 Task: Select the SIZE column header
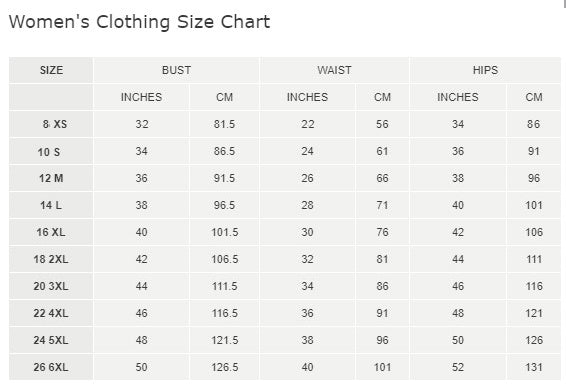(51, 70)
